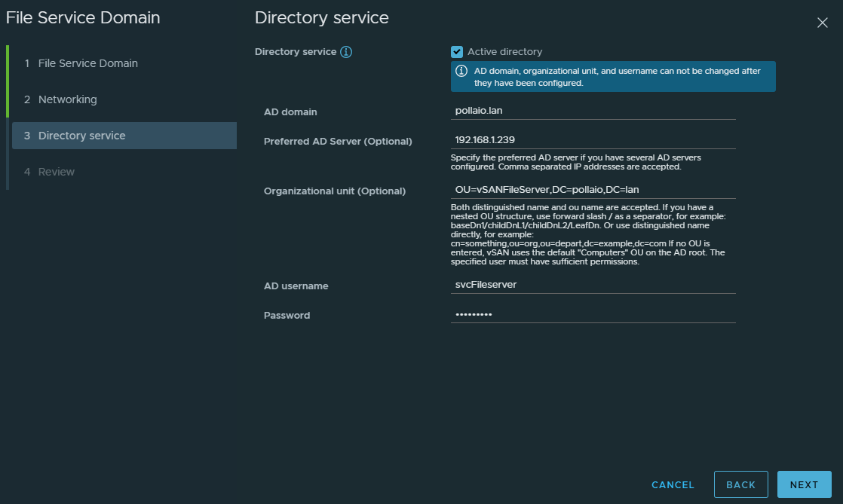This screenshot has height=504, width=843.
Task: Uncheck the Active directory checkbox
Action: pos(456,52)
